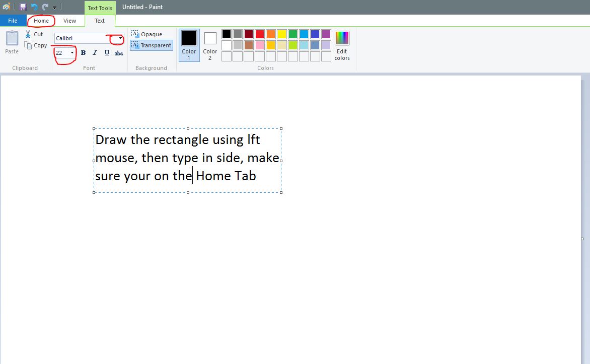Click the word 'rectangle' in the text box

coord(181,140)
